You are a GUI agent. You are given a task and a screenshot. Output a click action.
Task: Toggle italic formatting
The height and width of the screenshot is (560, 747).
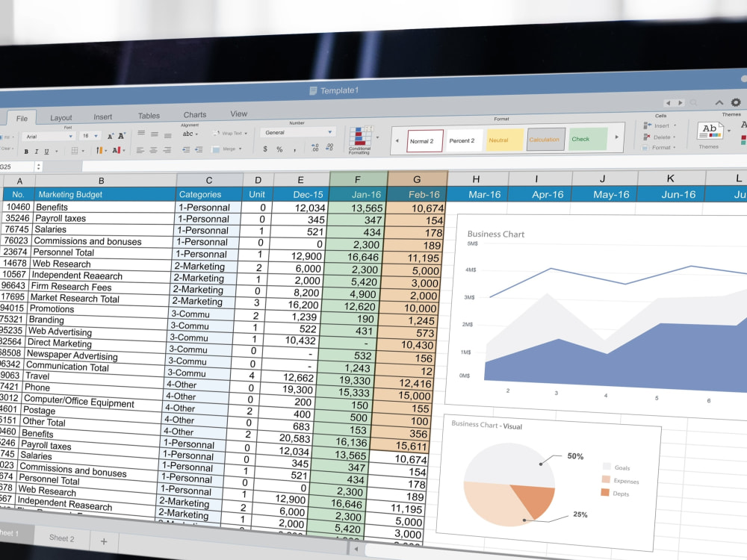pyautogui.click(x=36, y=152)
